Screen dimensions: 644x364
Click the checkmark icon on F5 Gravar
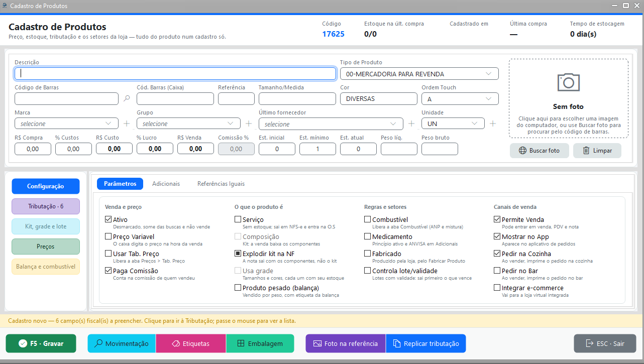click(x=23, y=343)
